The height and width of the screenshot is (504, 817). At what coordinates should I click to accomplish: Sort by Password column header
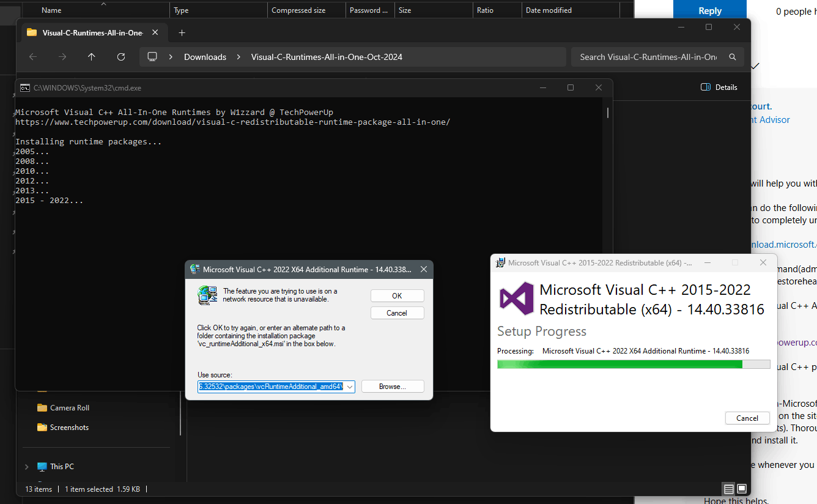tap(370, 10)
